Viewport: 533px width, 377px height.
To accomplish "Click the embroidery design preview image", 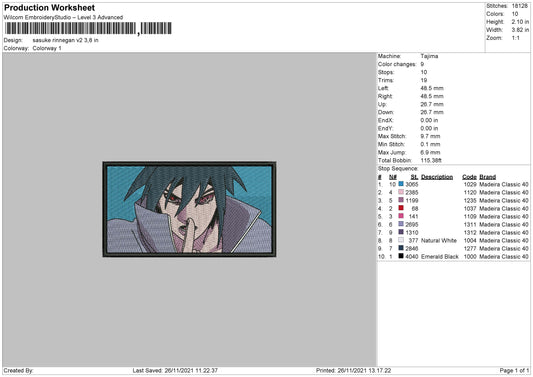I will coord(189,209).
